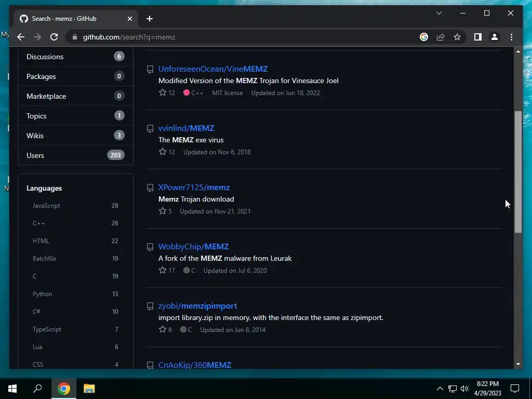This screenshot has height=399, width=532.
Task: Click the page scrollbar thumb
Action: (x=518, y=171)
